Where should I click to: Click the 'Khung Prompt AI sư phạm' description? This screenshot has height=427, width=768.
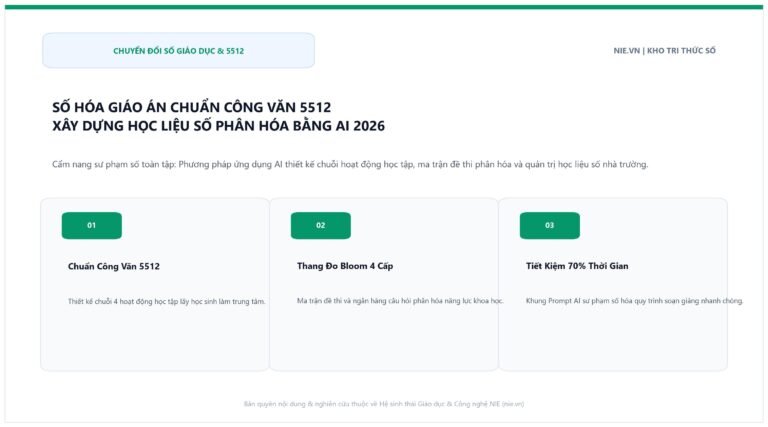tap(634, 301)
